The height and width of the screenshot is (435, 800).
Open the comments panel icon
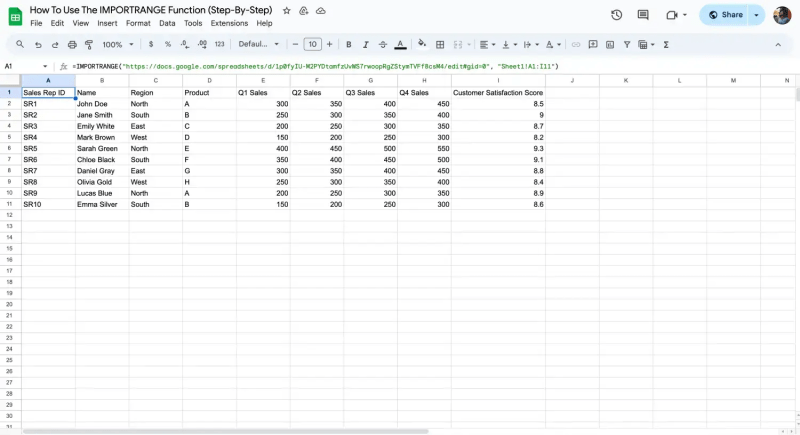tap(643, 15)
